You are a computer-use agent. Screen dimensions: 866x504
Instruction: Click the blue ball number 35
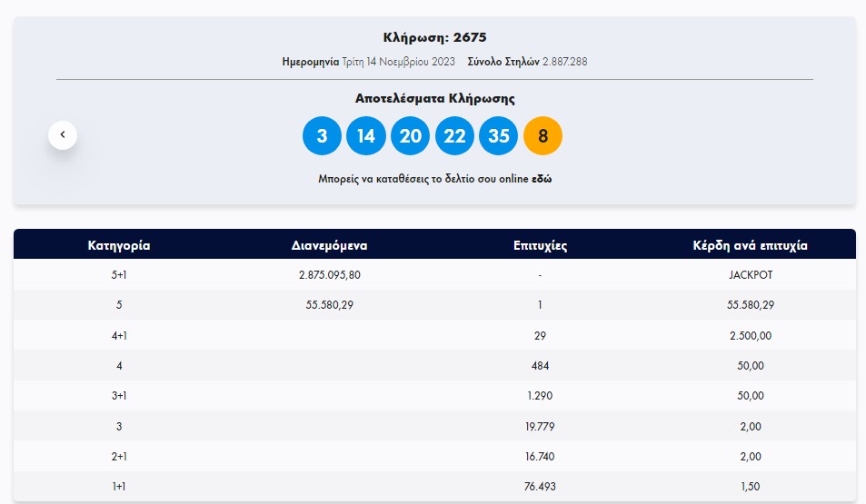[x=499, y=136]
